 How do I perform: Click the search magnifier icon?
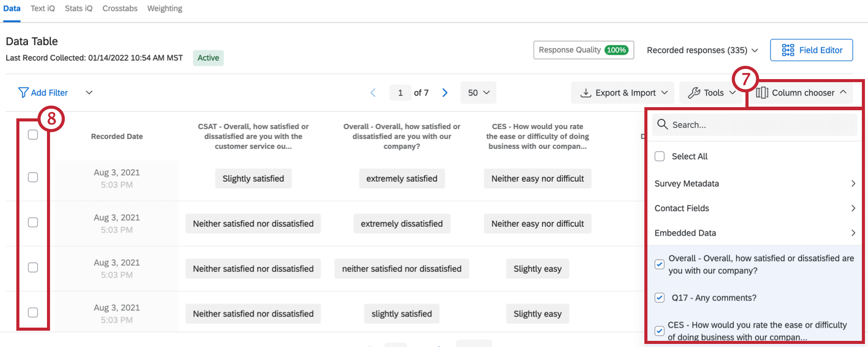click(x=662, y=125)
